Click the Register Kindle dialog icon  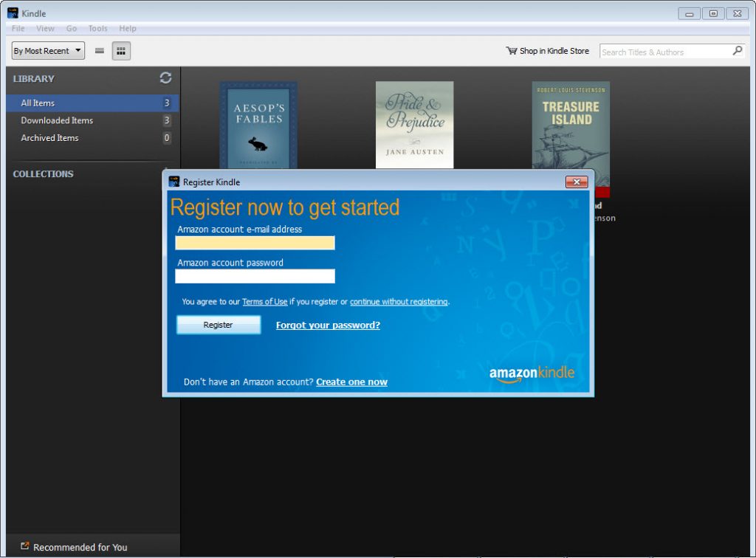pos(173,182)
